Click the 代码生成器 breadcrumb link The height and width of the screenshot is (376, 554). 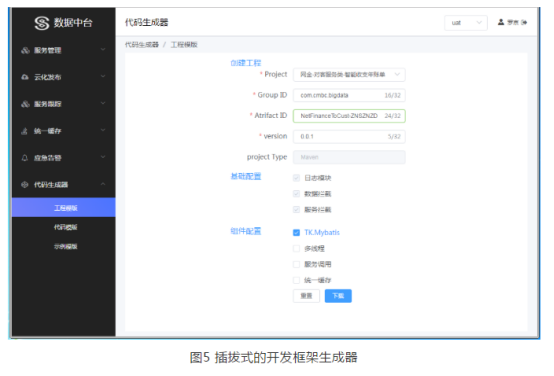click(x=142, y=45)
